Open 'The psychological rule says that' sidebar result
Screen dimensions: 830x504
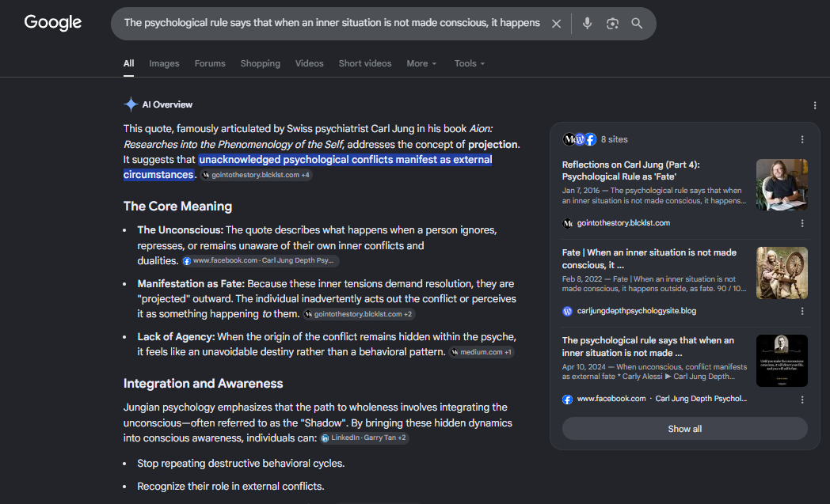(x=648, y=347)
